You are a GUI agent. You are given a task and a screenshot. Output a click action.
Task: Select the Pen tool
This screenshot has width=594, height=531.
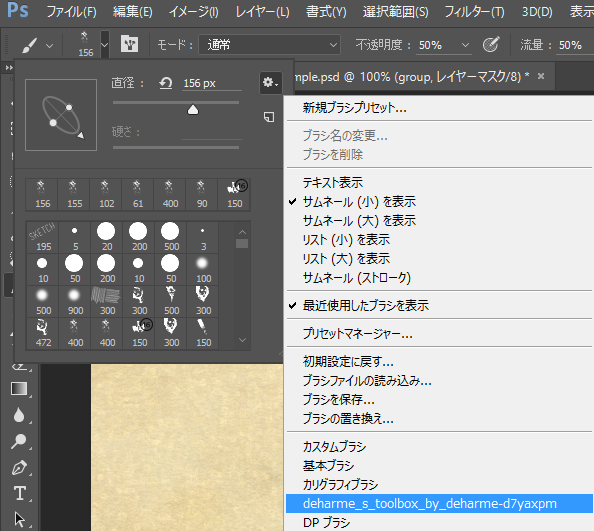pyautogui.click(x=19, y=468)
